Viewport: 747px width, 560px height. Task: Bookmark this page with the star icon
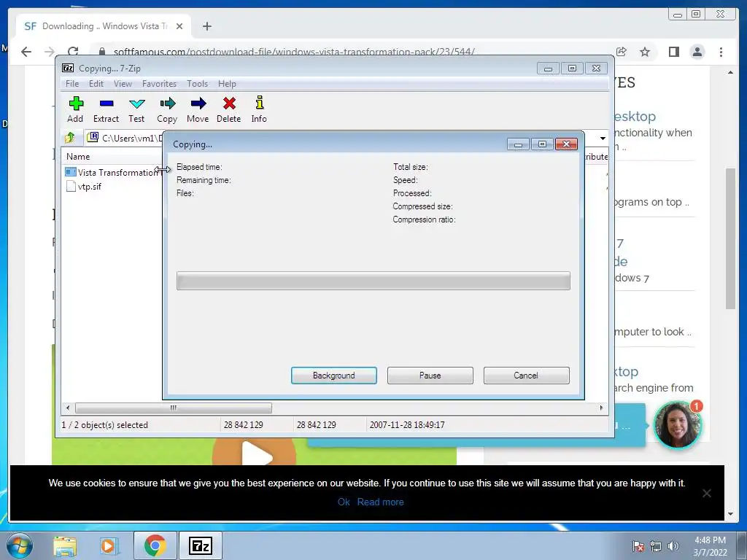pos(645,52)
